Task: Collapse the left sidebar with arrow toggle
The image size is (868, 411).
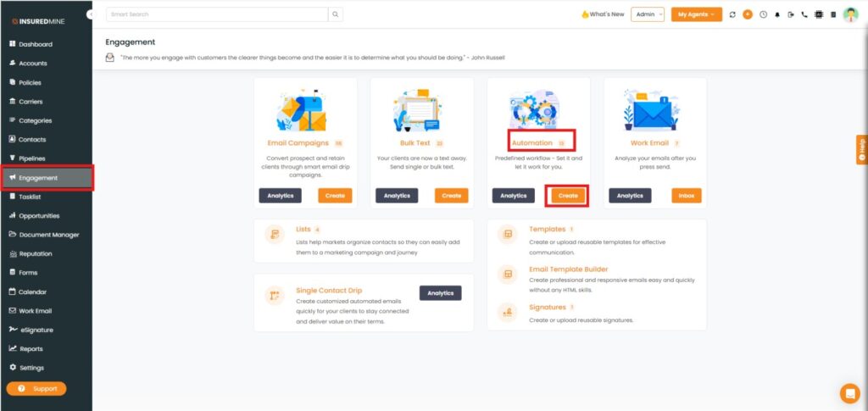Action: tap(91, 15)
